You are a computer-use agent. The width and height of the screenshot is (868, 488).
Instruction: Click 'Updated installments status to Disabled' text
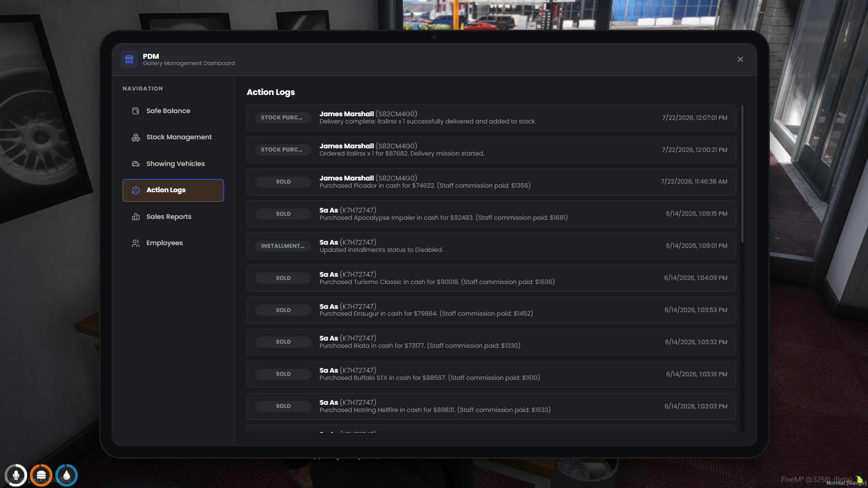pos(381,250)
